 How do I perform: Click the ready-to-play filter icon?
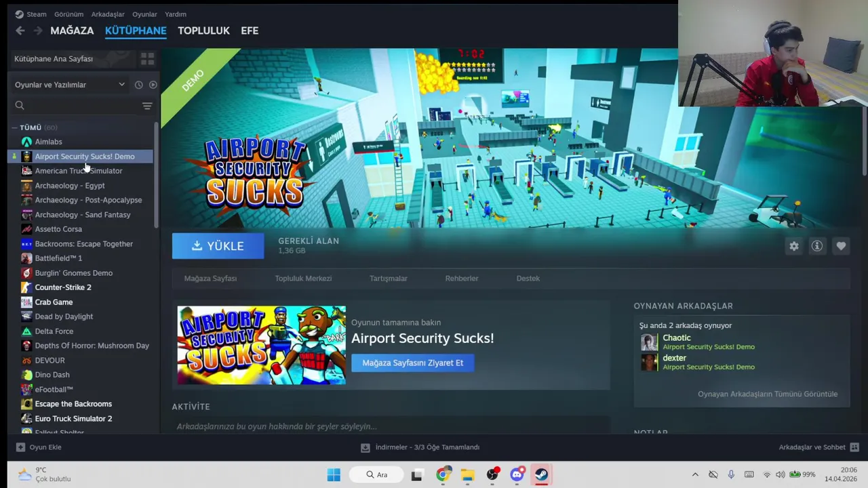(153, 85)
